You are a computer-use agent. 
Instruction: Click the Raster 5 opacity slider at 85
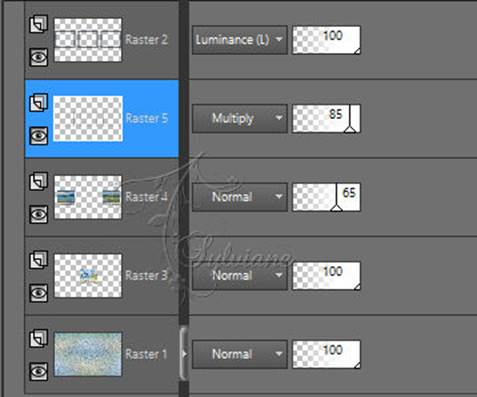coord(326,118)
